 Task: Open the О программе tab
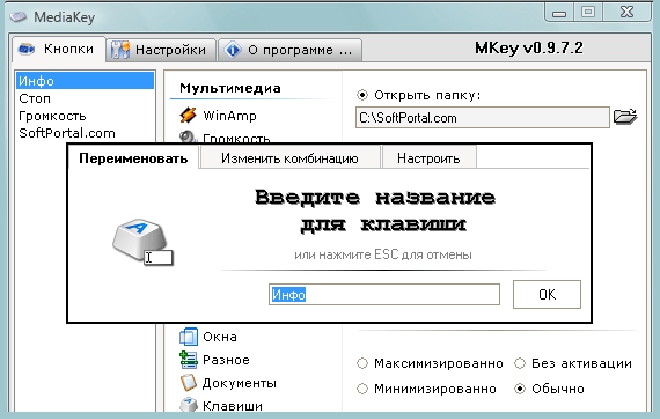tap(289, 49)
